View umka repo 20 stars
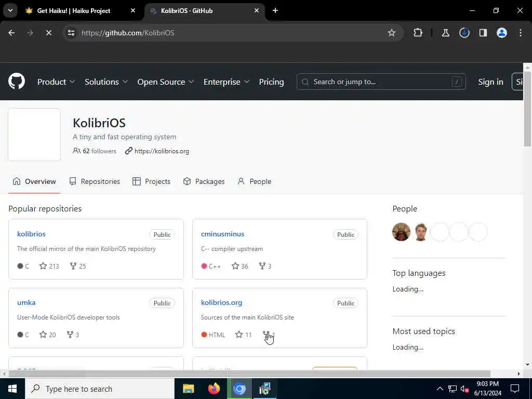The image size is (532, 399). 47,335
